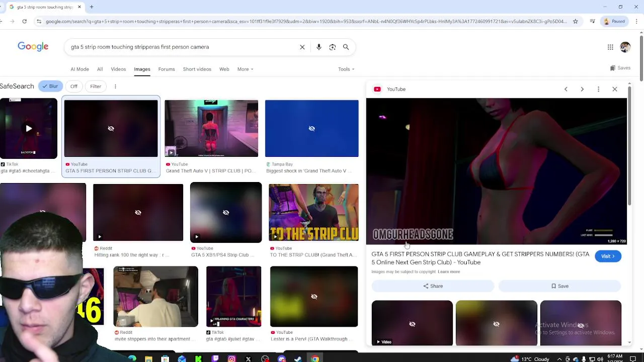
Task: Reveal blurred 'Hitting rank 100' Reddit image
Action: tap(138, 212)
